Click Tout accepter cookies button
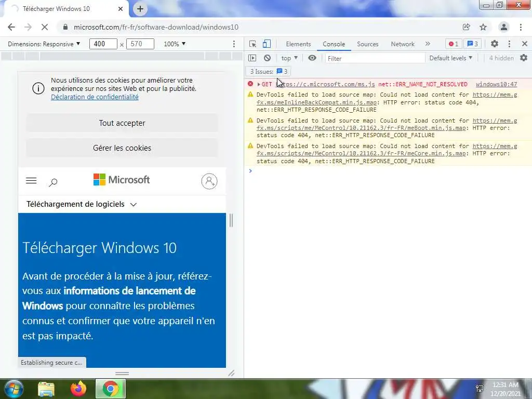The width and height of the screenshot is (532, 399). click(122, 123)
